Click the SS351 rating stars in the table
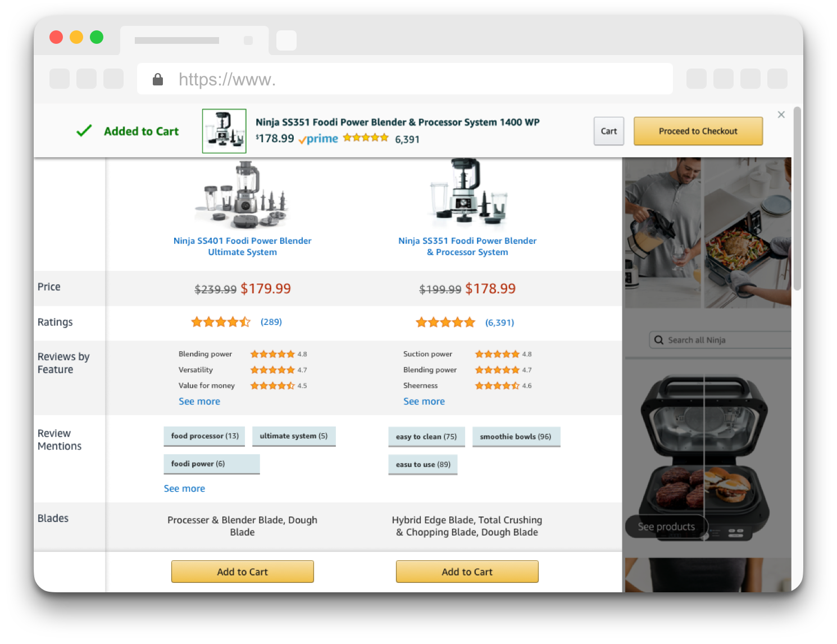 [x=445, y=323]
